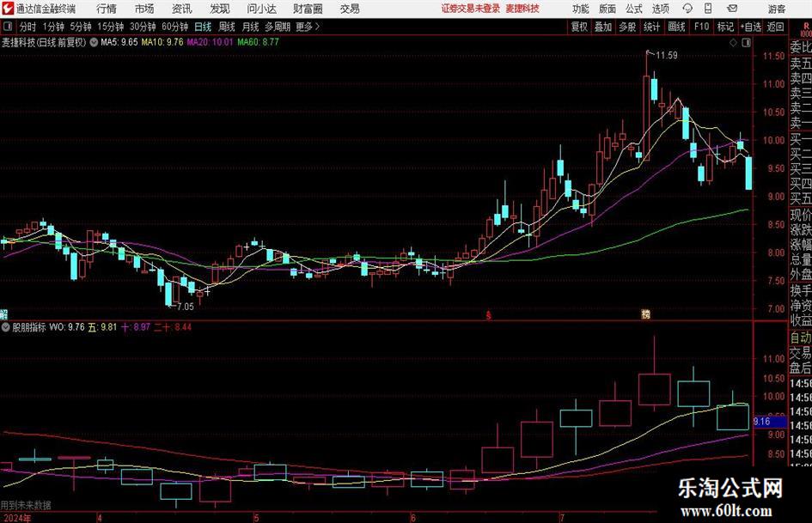Switch to the 15分钟 period tab
Screen dimensions: 812x523
click(110, 27)
